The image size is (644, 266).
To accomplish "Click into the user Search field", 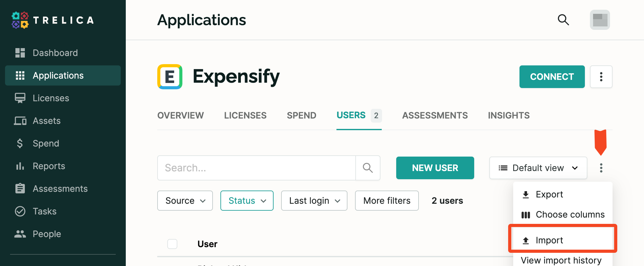I will point(257,168).
